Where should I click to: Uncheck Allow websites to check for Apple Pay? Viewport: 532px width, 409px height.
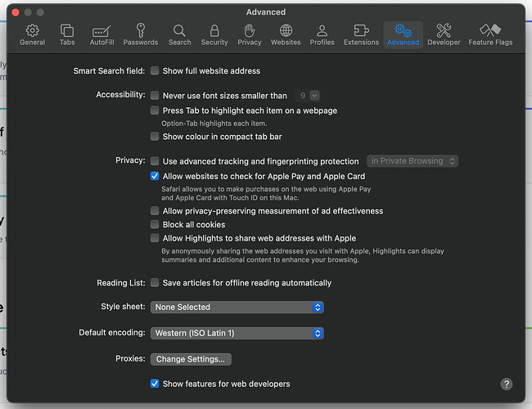(x=155, y=176)
